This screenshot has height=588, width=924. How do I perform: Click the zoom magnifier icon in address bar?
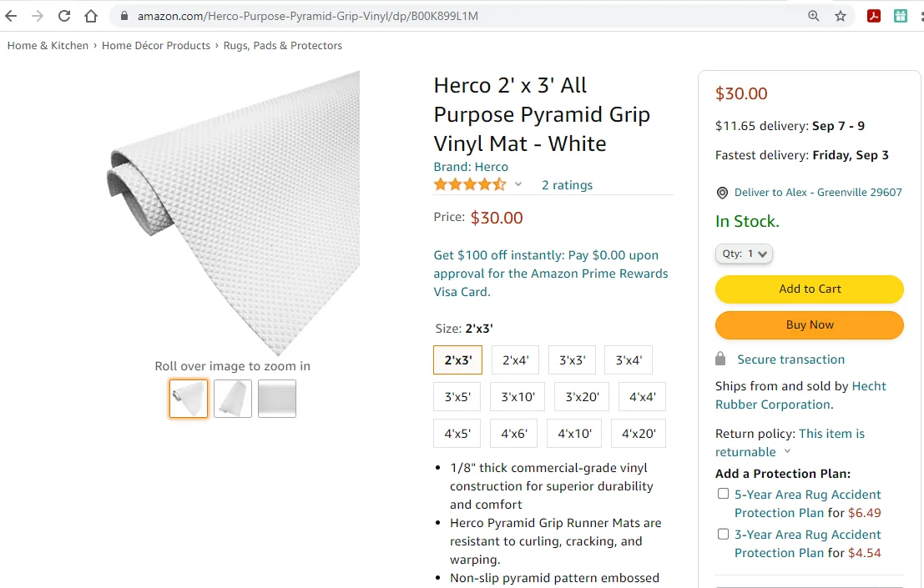[814, 16]
